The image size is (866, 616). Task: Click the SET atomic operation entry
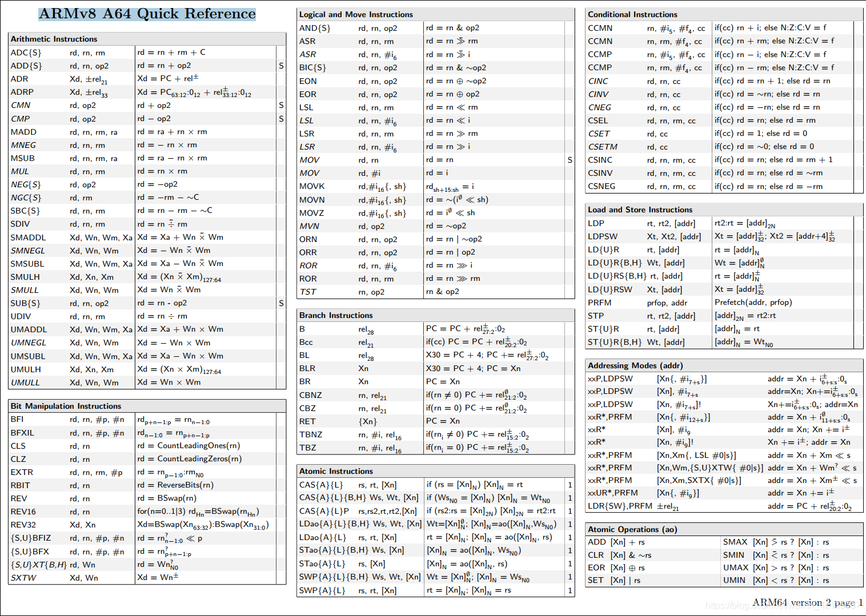(614, 580)
